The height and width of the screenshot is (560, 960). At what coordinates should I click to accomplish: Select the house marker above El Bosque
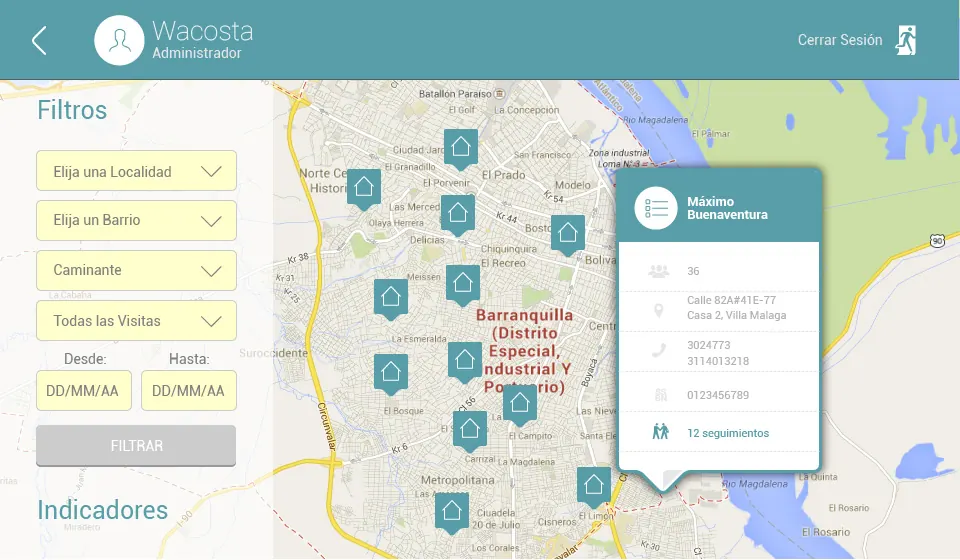[x=391, y=373]
